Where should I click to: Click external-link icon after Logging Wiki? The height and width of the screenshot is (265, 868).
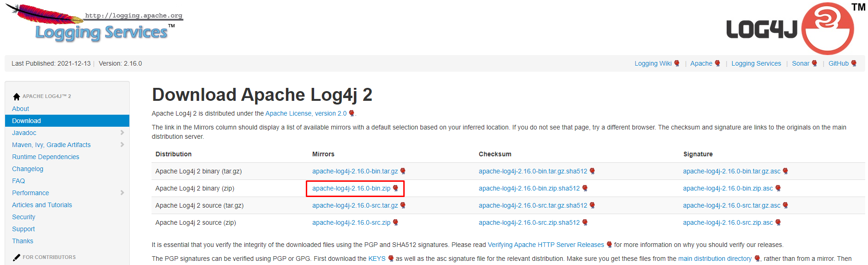click(x=677, y=63)
